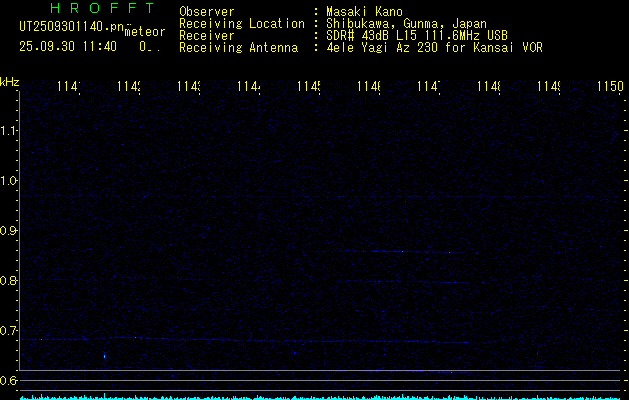The width and height of the screenshot is (629, 400).
Task: Click the 0.7 frequency axis label
Action: (8, 331)
